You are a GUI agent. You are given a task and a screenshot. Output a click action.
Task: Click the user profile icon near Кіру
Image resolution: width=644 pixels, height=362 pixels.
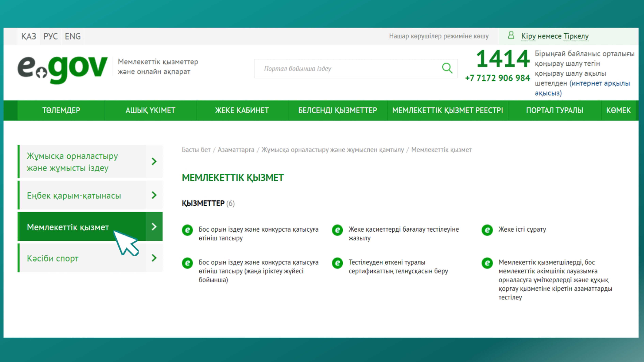(x=511, y=35)
